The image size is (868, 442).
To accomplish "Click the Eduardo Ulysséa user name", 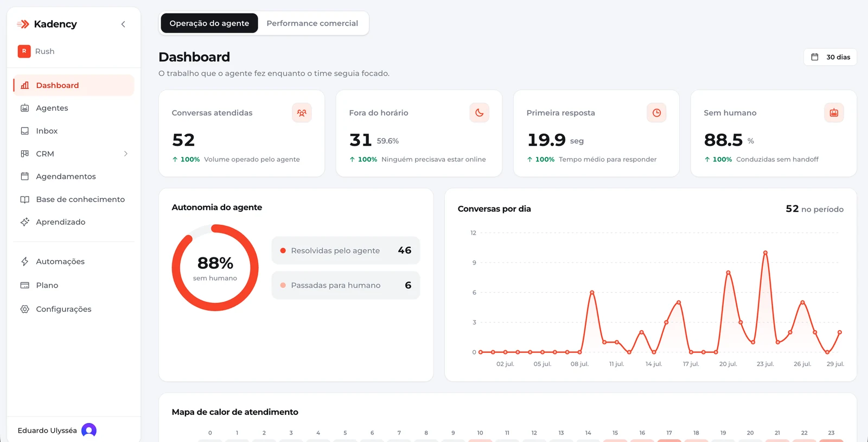I will pos(47,431).
